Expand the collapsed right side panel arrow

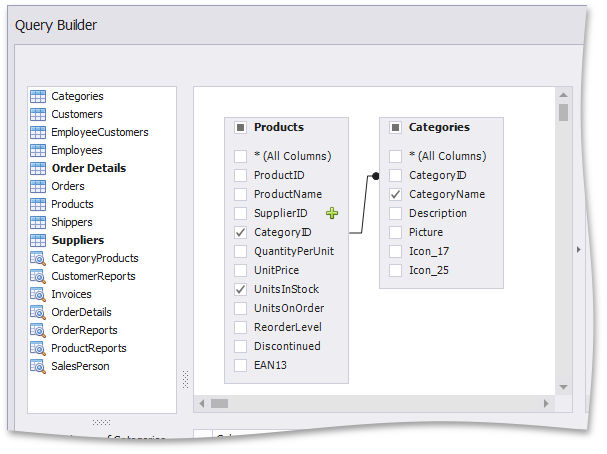coord(577,250)
